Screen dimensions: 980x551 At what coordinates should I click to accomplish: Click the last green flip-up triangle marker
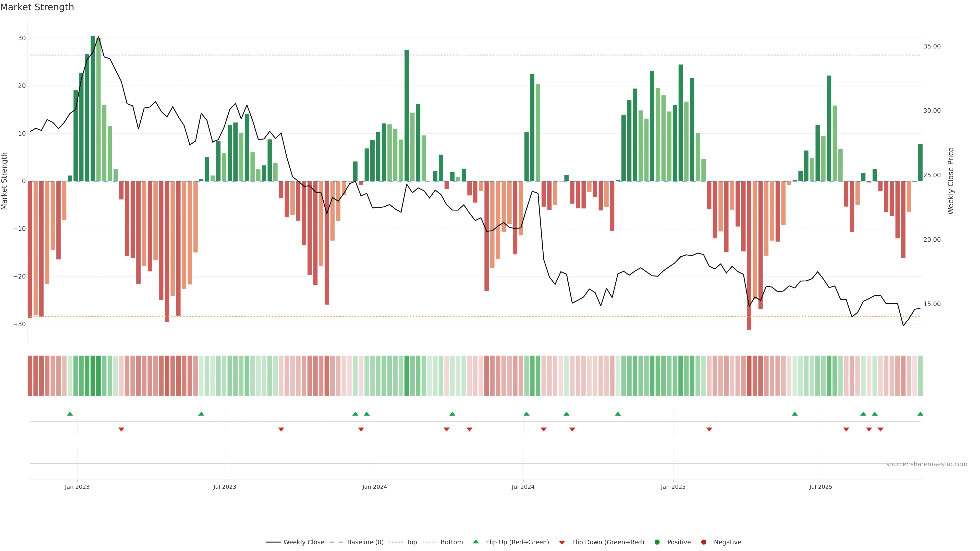(920, 414)
